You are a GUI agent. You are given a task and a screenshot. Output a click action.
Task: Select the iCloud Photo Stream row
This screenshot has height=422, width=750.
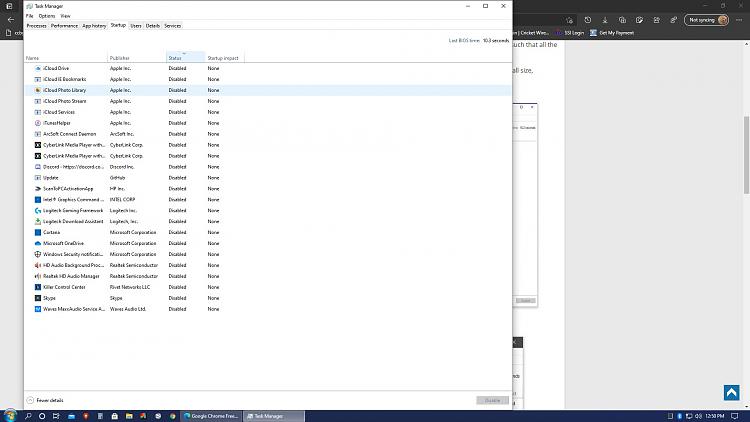point(268,101)
